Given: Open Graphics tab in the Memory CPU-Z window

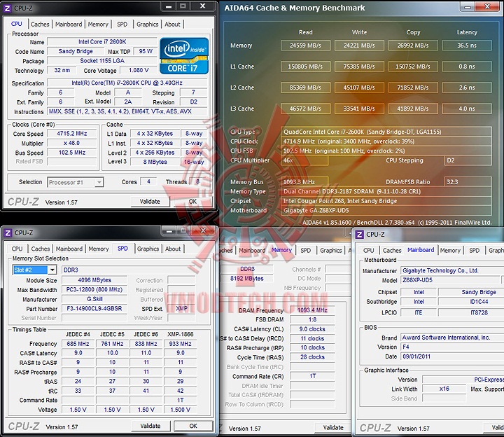Looking at the screenshot, I should coord(330,250).
